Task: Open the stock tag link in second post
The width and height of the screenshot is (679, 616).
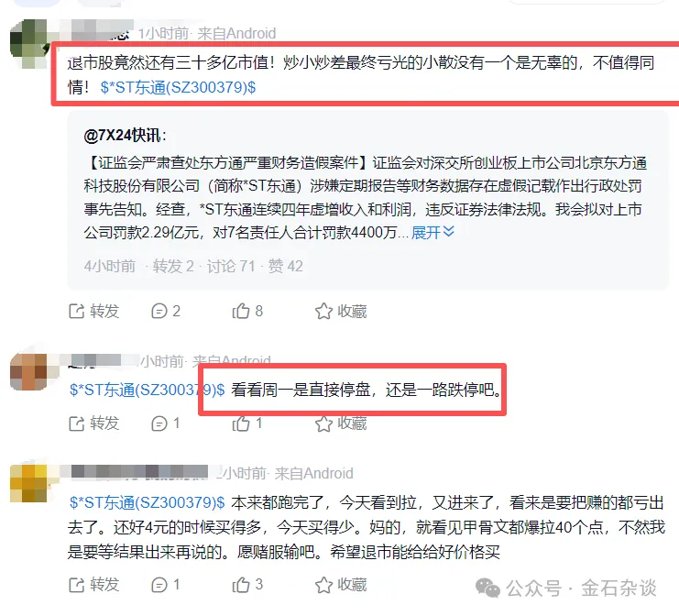Action: point(148,390)
